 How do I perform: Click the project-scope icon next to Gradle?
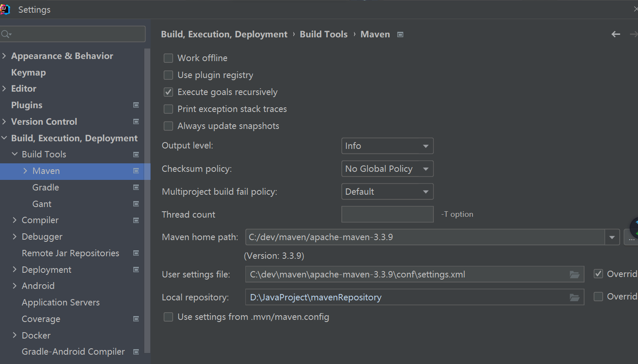click(x=136, y=187)
